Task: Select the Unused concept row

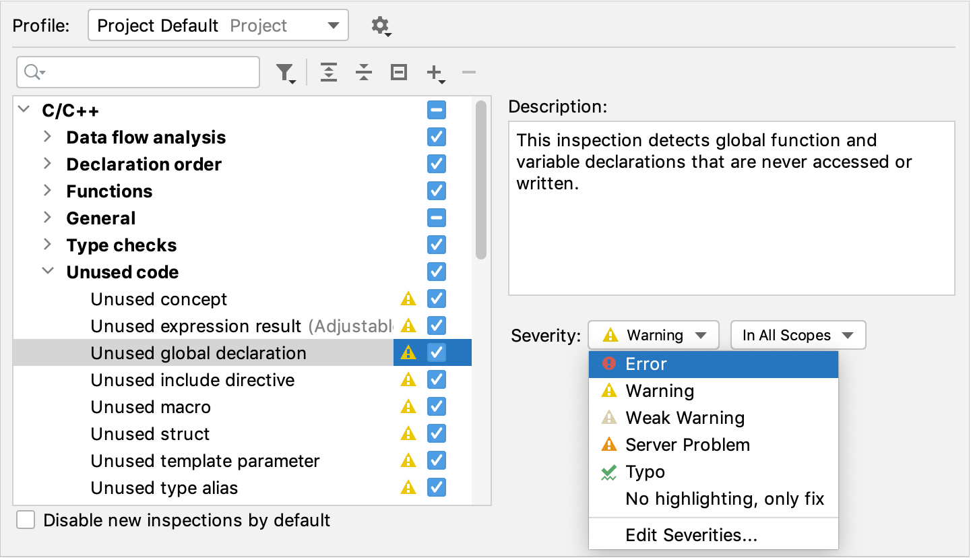Action: click(x=243, y=299)
